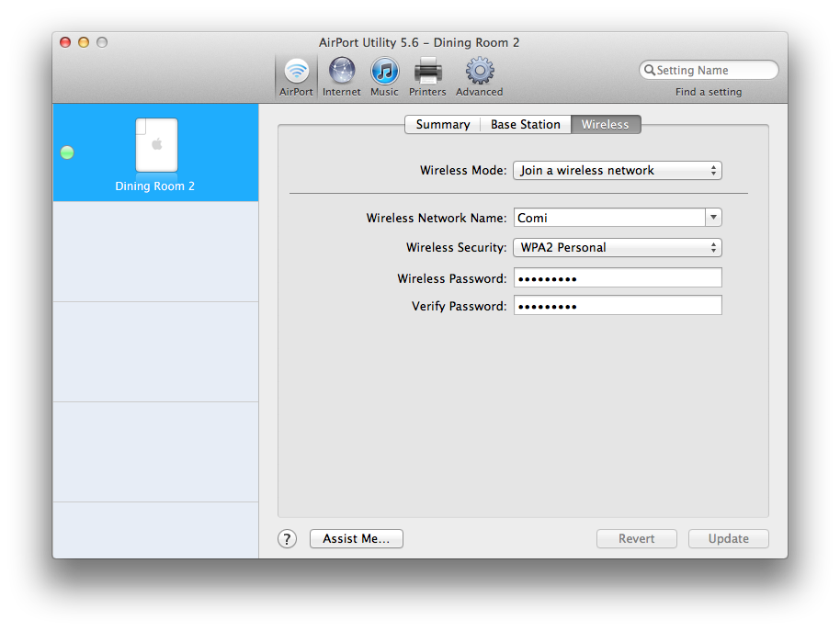
Task: Click the Dining Room 2 label in sidebar
Action: (154, 186)
